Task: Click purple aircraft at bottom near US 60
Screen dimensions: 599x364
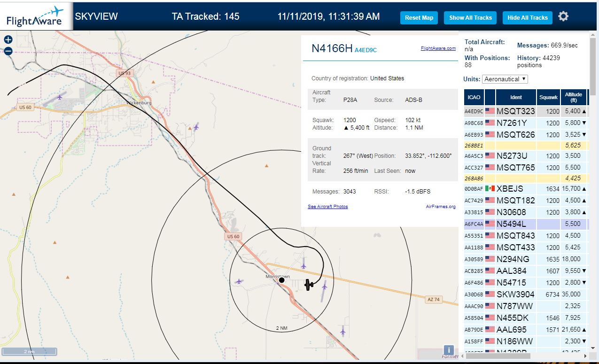Action: point(343,331)
